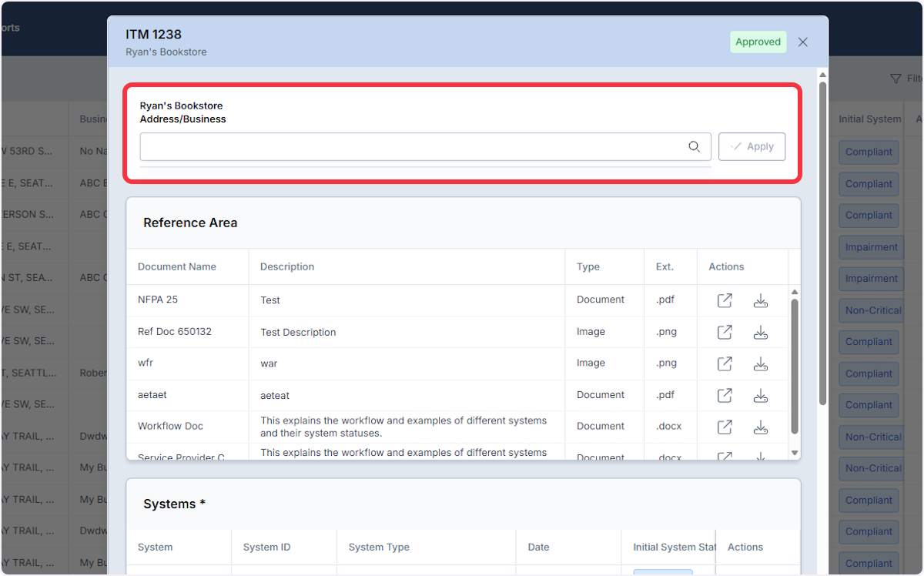
Task: Click the Approved status badge
Action: [x=758, y=42]
